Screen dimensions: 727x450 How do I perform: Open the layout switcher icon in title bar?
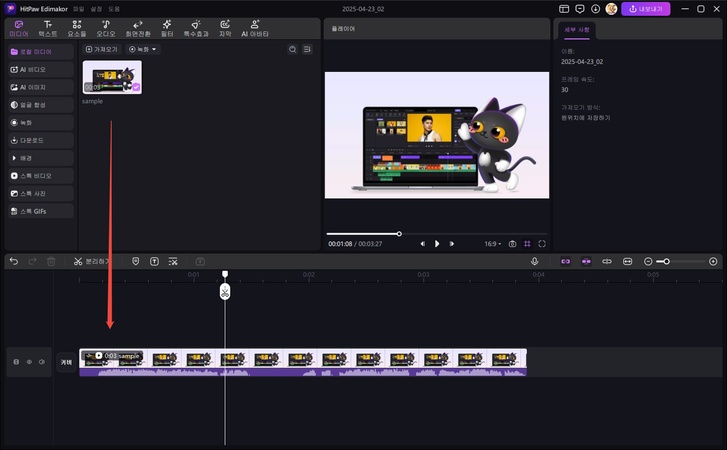tap(564, 9)
